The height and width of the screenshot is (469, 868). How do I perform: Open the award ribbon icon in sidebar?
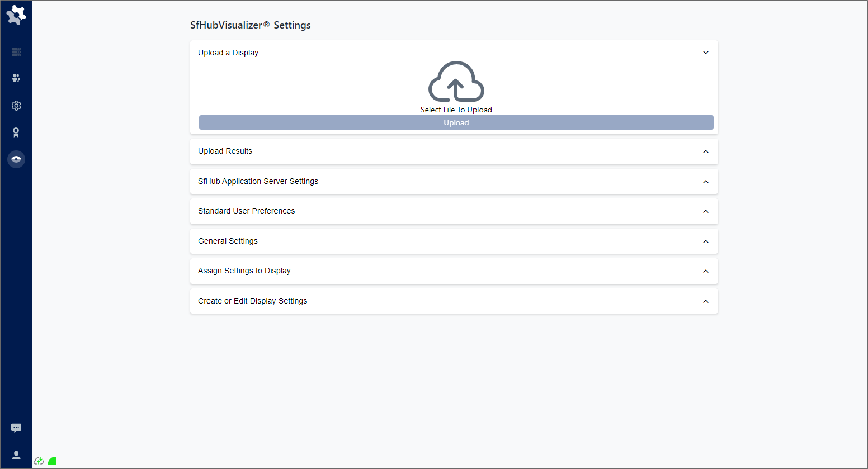click(16, 132)
